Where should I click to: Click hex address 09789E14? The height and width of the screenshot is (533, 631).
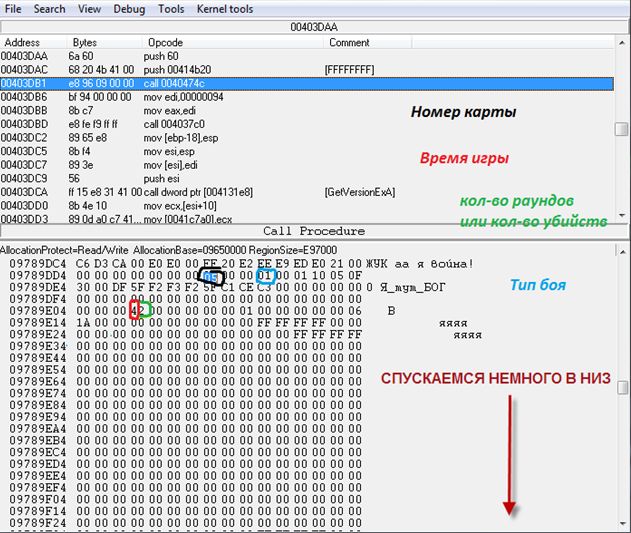[x=38, y=322]
